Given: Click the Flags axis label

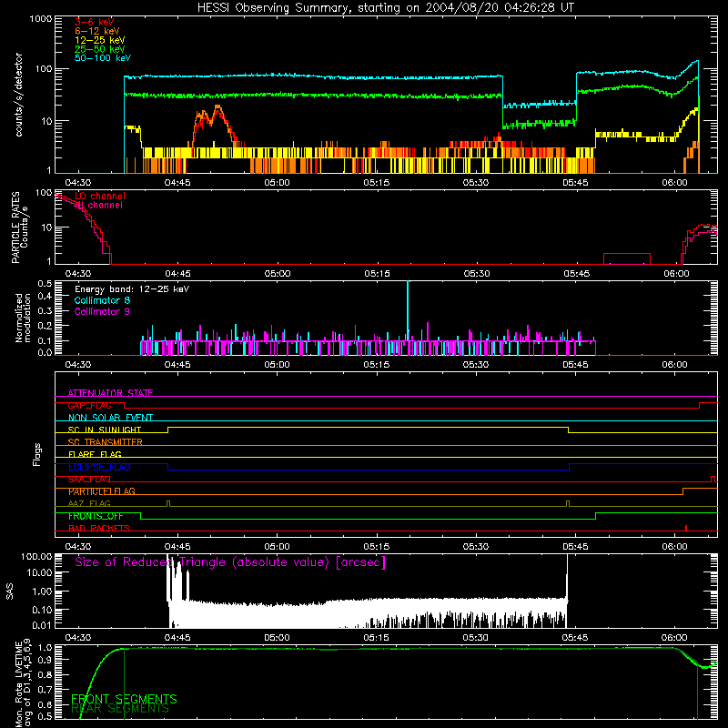Looking at the screenshot, I should pyautogui.click(x=37, y=454).
